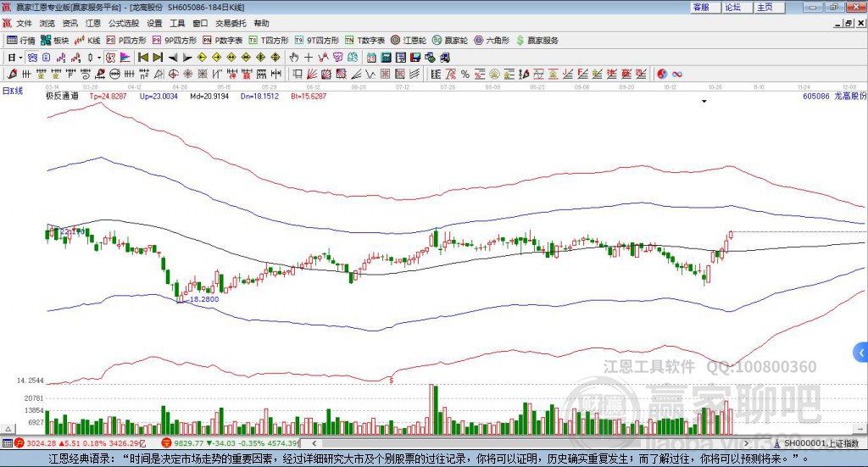Viewport: 868px width, 467px height.
Task: Step chart left with black left arrow
Action: click(173, 58)
